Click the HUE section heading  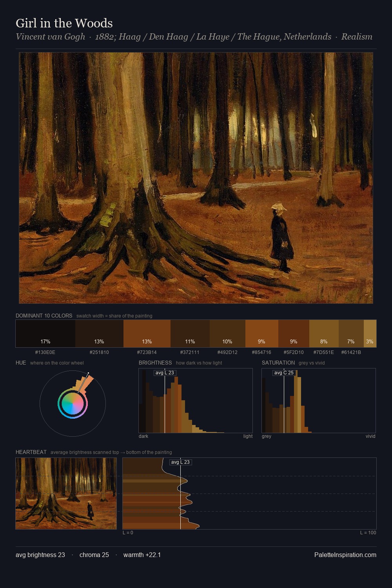21,363
